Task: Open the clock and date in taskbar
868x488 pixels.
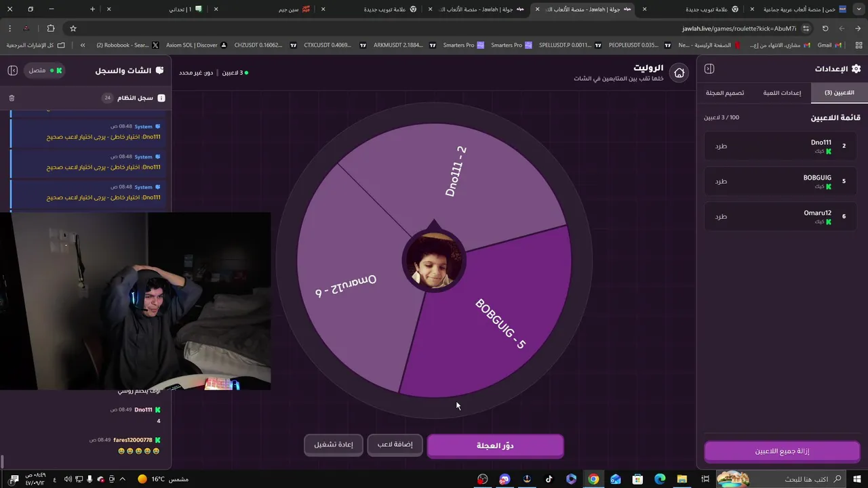Action: (x=35, y=479)
